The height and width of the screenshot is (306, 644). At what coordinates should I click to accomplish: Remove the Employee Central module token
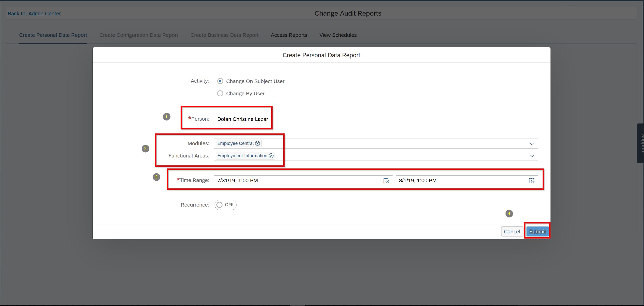[257, 143]
